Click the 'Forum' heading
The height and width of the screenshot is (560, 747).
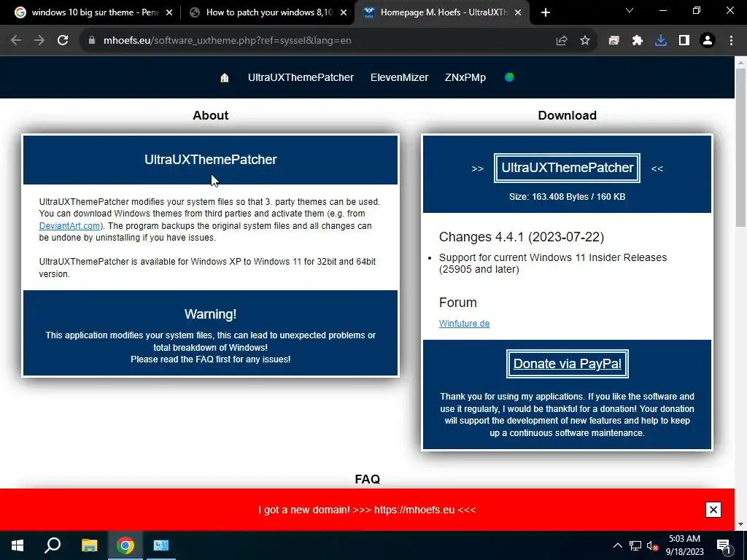tap(458, 303)
